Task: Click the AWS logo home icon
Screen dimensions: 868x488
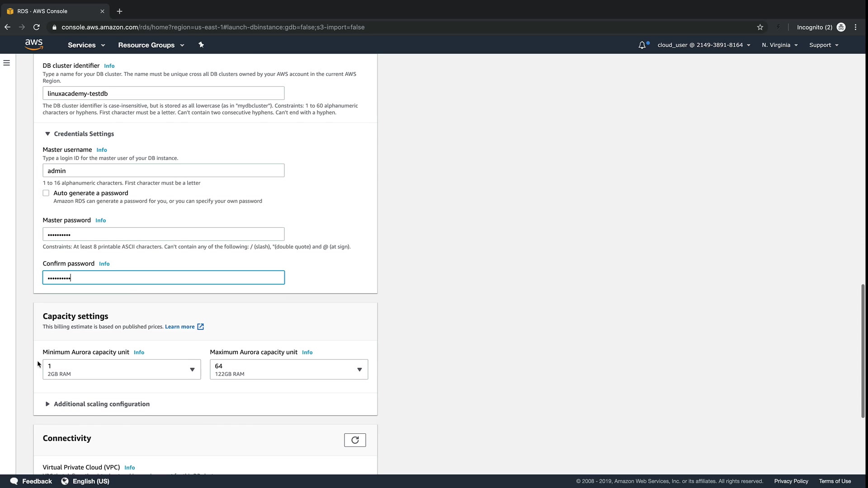Action: 34,45
